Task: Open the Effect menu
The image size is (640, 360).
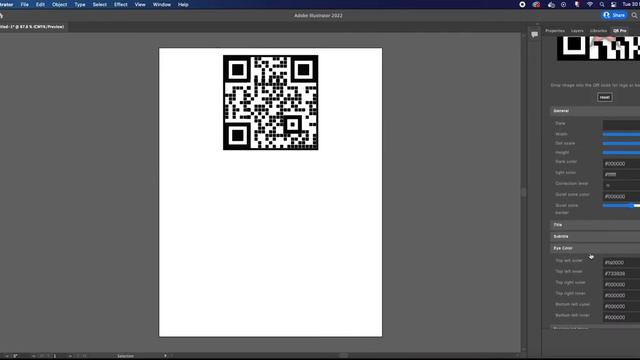Action: coord(120,4)
